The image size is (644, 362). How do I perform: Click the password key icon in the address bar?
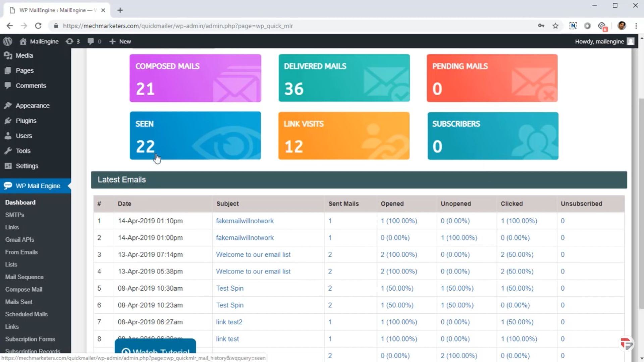(541, 26)
